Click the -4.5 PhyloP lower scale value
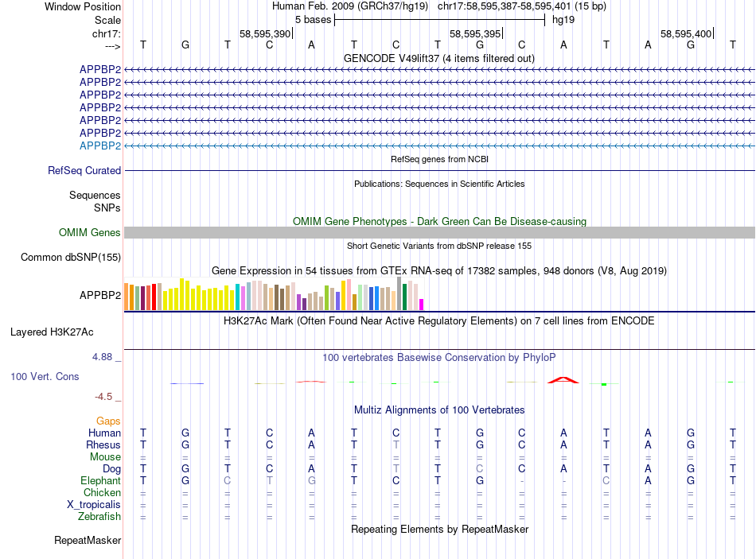The width and height of the screenshot is (756, 559). tap(103, 397)
